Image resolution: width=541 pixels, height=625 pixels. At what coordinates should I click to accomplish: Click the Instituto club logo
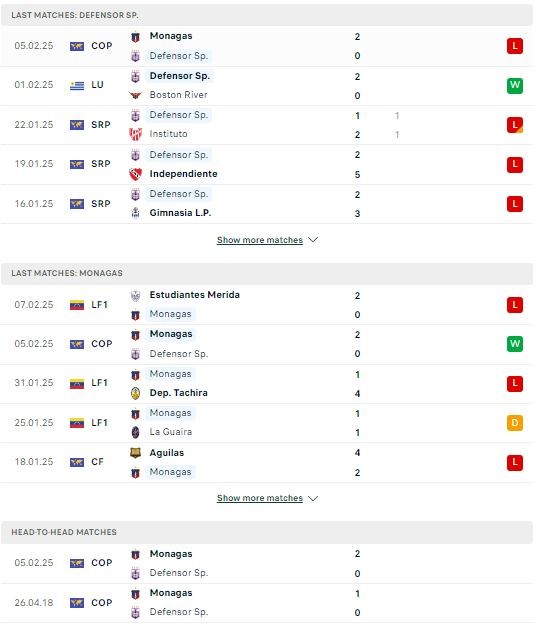click(136, 134)
